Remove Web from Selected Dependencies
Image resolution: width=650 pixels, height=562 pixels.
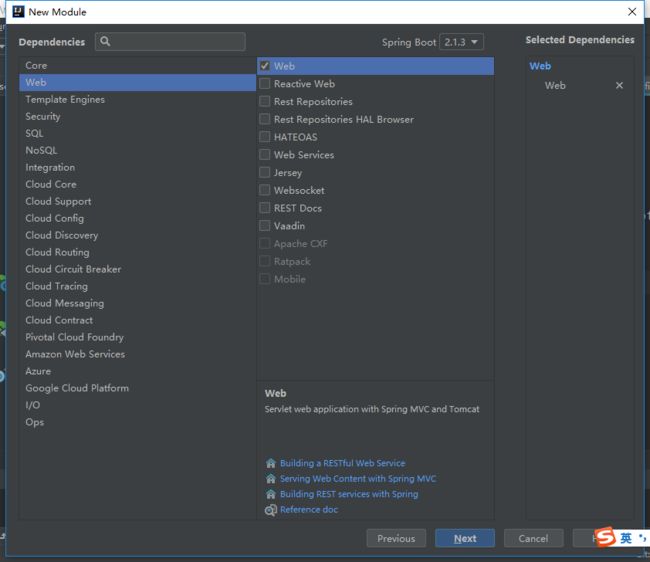(619, 85)
